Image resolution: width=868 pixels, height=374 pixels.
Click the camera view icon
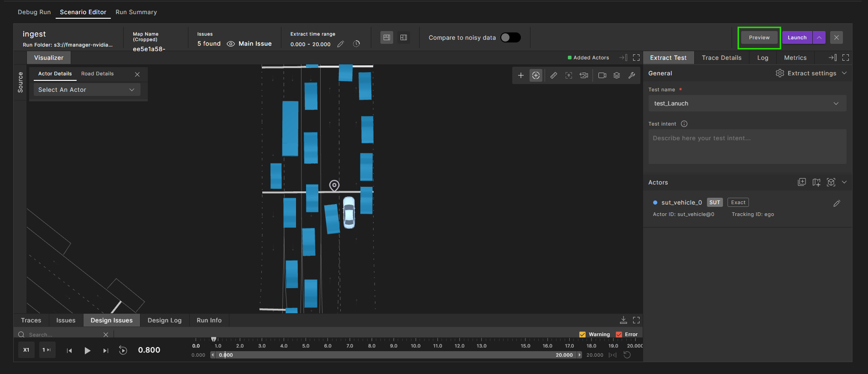(x=602, y=75)
